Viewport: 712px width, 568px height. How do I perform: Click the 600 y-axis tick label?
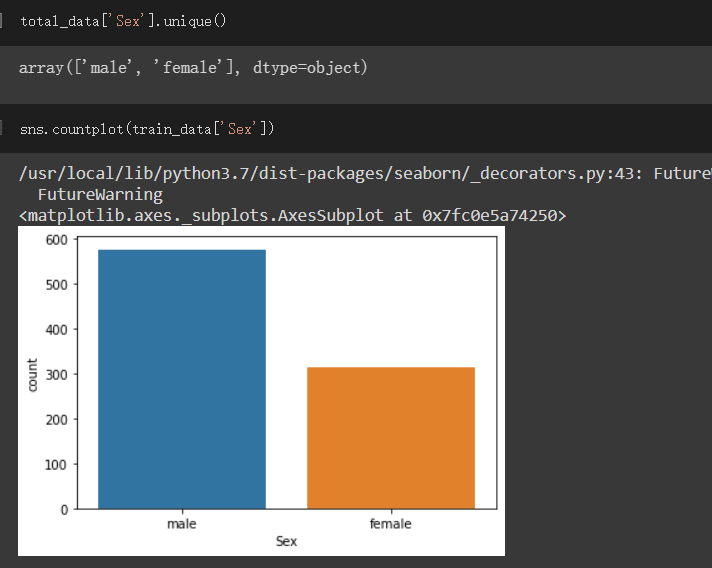pos(56,240)
